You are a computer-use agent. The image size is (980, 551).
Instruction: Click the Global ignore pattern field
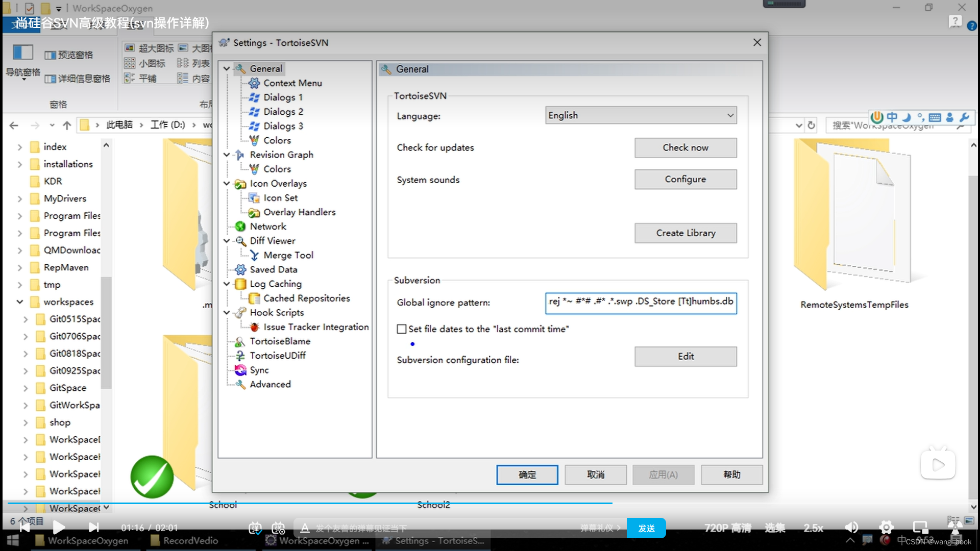[641, 303]
